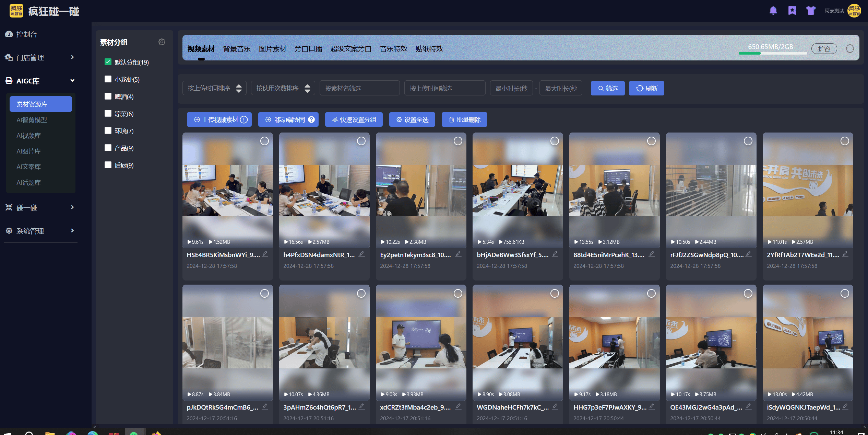Image resolution: width=868 pixels, height=435 pixels.
Task: Click the purple t-shirt theme icon
Action: click(811, 11)
